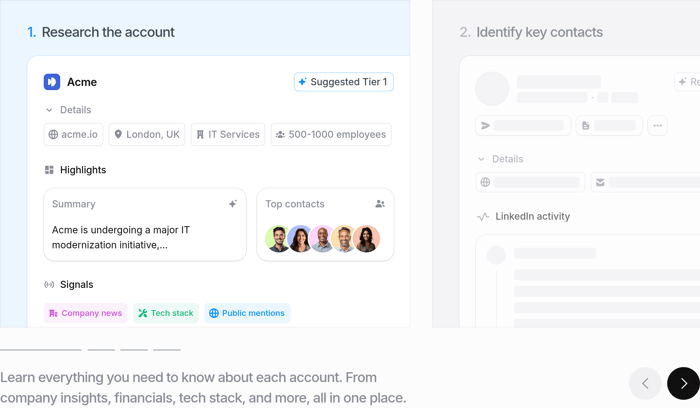Click the first carousel progress bar segment

coord(41,349)
